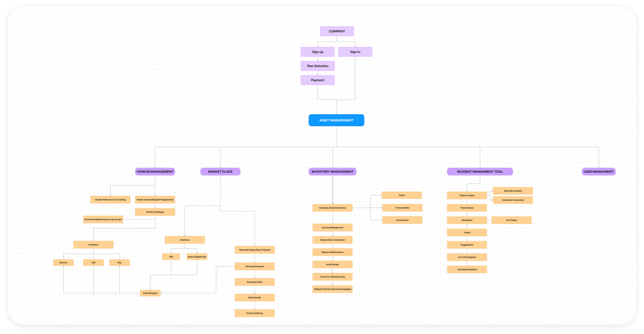Viewport: 644px width, 334px height.
Task: Select the Product Delivery box
Action: tap(254, 313)
